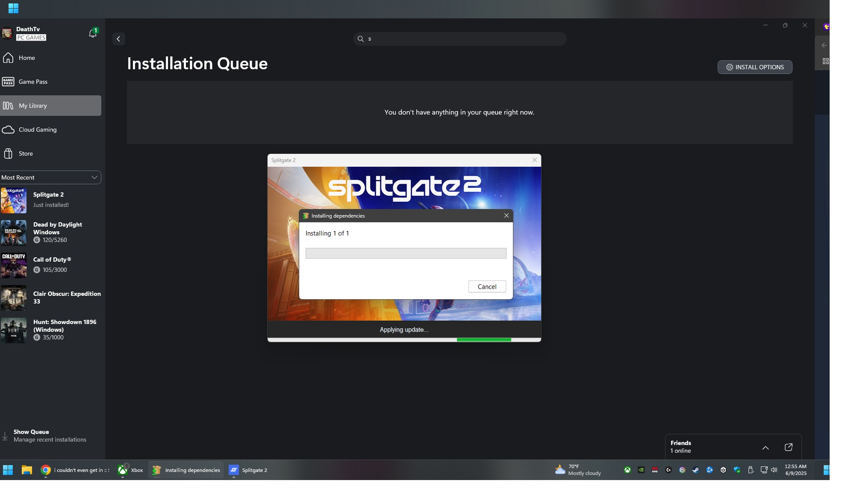Select Cloud Gaming in the sidebar
The width and height of the screenshot is (857, 504).
click(37, 130)
